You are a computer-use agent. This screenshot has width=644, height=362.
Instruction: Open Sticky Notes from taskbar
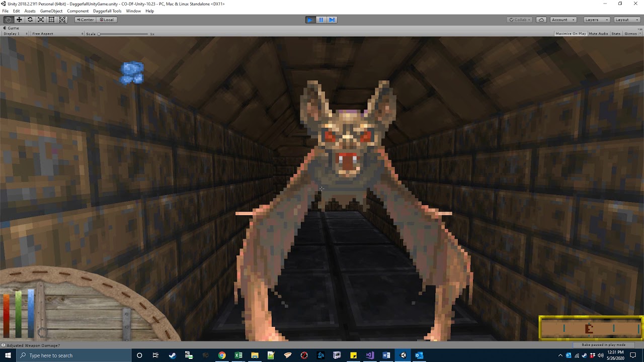pos(353,355)
